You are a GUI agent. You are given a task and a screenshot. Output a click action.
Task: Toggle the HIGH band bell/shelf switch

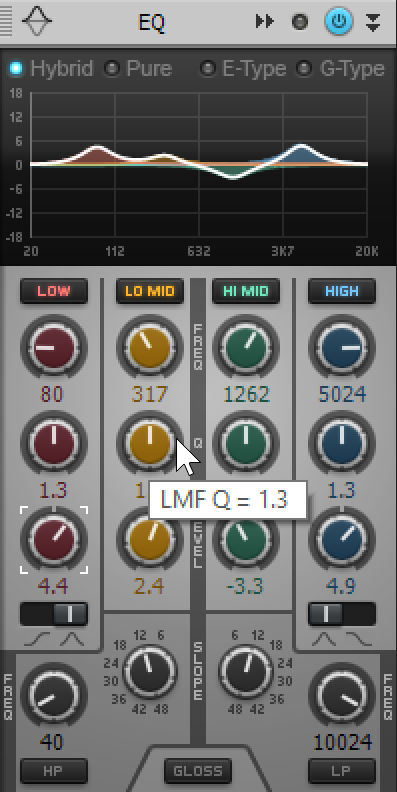pyautogui.click(x=342, y=614)
